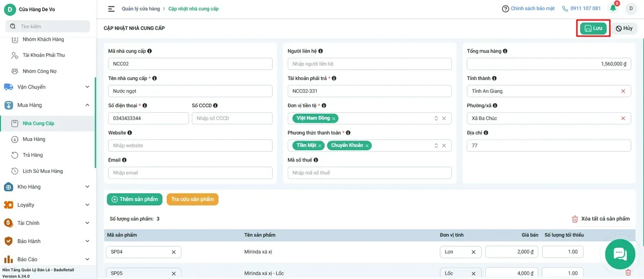644x279 pixels.
Task: Show info tooltip for Mã số thuế
Action: (316, 160)
